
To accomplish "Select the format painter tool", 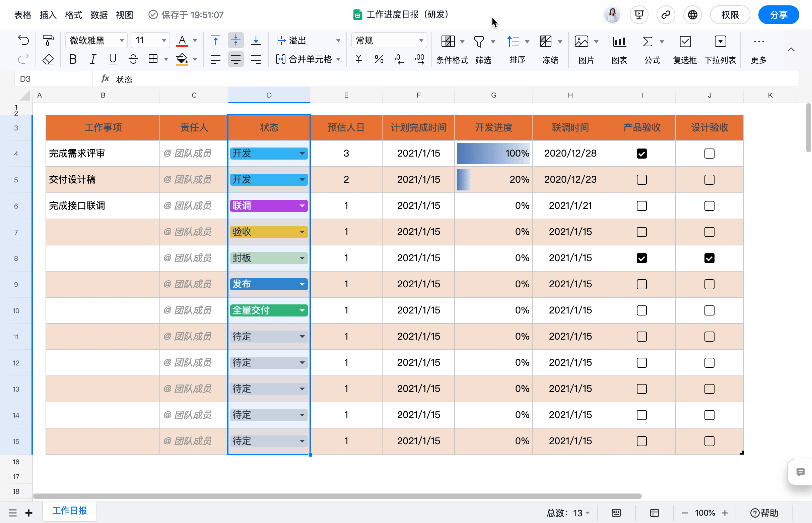I will tap(48, 41).
